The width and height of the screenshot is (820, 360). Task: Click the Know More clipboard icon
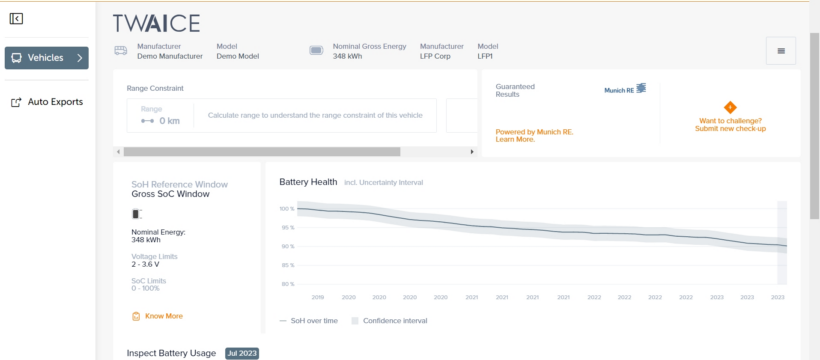point(136,316)
